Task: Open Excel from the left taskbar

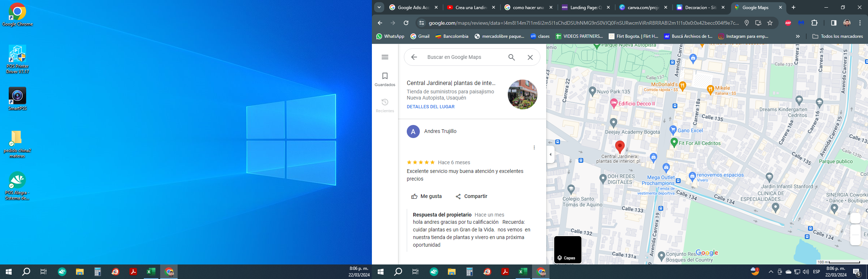Action: coord(151,272)
